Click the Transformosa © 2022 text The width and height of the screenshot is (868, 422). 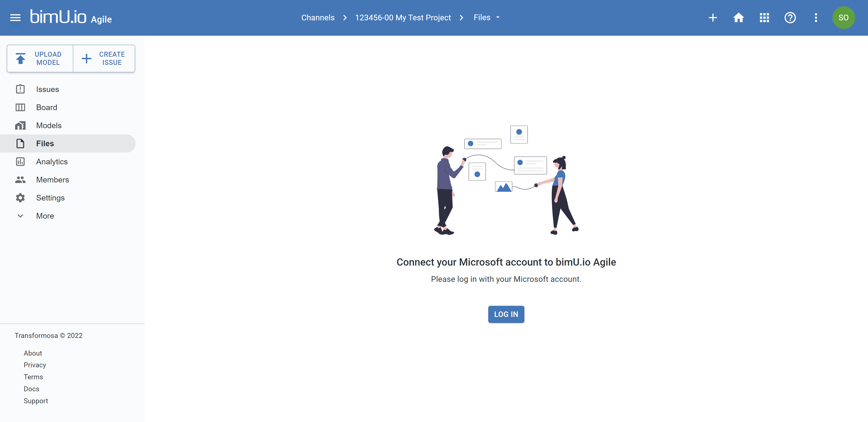point(49,335)
